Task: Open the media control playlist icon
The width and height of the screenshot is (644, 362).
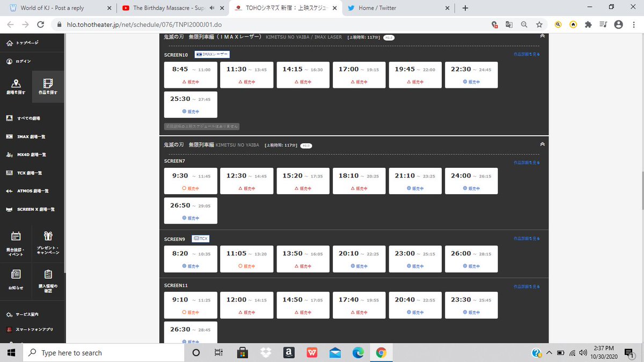Action: [604, 25]
